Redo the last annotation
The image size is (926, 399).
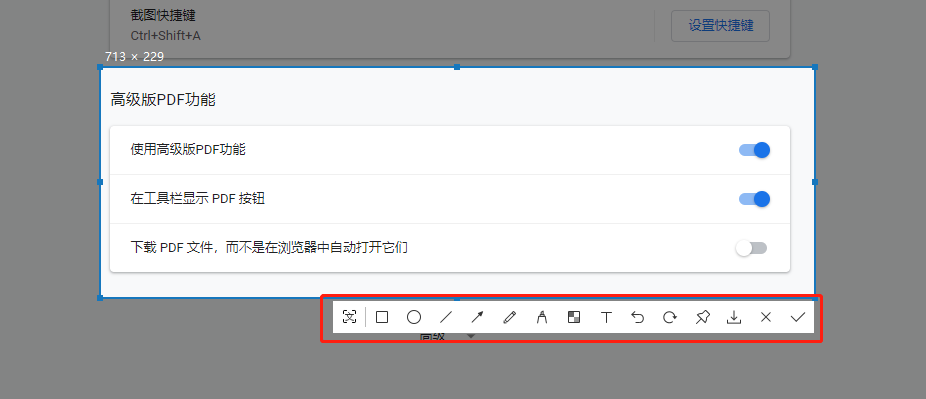click(x=670, y=318)
